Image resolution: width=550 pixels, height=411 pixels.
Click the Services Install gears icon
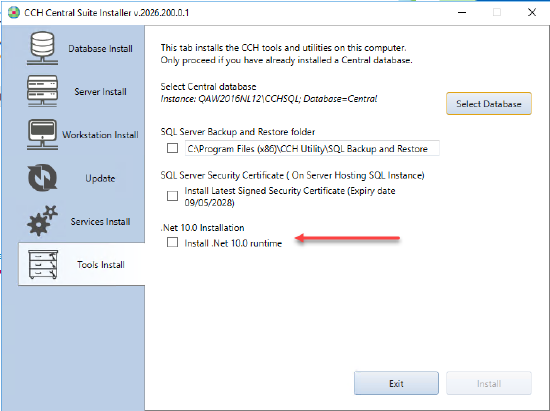[42, 221]
